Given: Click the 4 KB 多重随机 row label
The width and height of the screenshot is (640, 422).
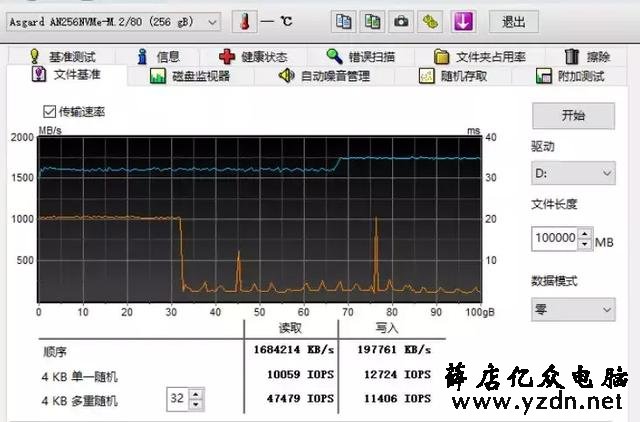Looking at the screenshot, I should click(x=80, y=401).
